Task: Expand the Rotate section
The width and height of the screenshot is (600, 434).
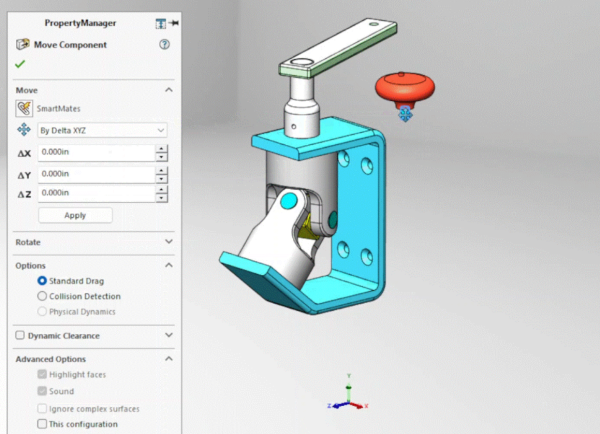Action: pos(168,242)
